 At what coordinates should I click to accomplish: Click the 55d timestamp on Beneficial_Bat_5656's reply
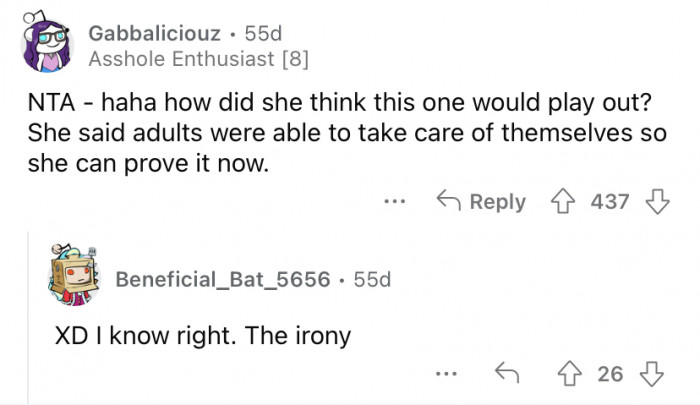click(371, 278)
